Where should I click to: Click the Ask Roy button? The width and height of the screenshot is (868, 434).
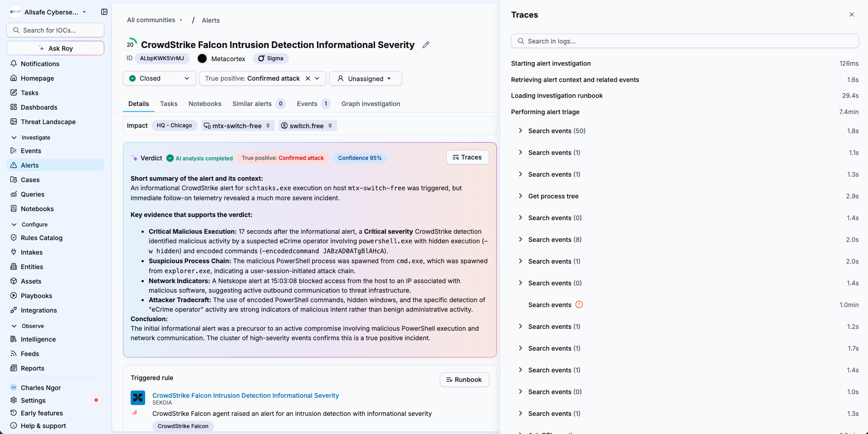[x=55, y=48]
